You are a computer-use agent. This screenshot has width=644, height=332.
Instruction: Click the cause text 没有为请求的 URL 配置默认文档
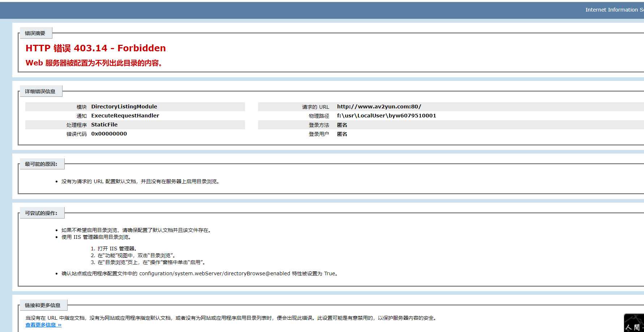coord(140,181)
